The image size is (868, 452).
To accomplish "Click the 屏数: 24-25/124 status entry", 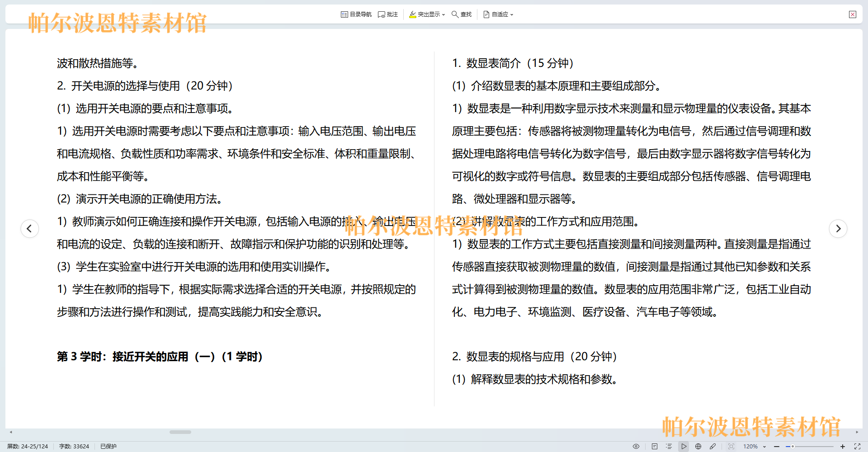I will [28, 446].
